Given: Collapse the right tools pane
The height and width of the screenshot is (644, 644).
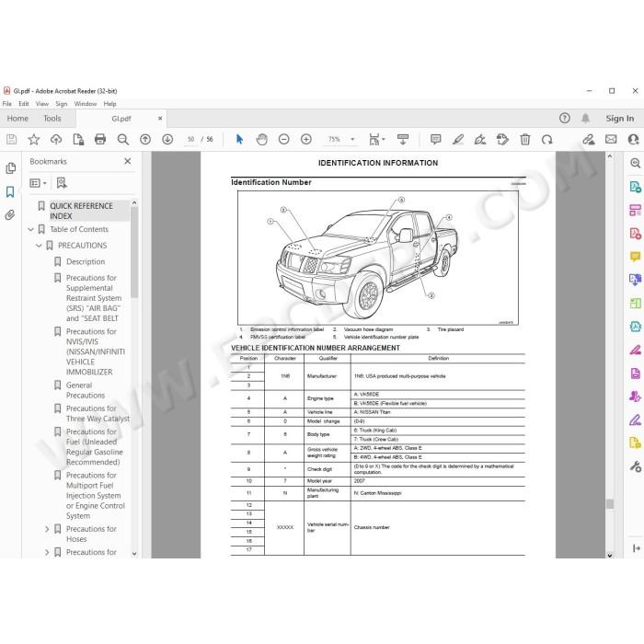Looking at the screenshot, I should coord(637,548).
